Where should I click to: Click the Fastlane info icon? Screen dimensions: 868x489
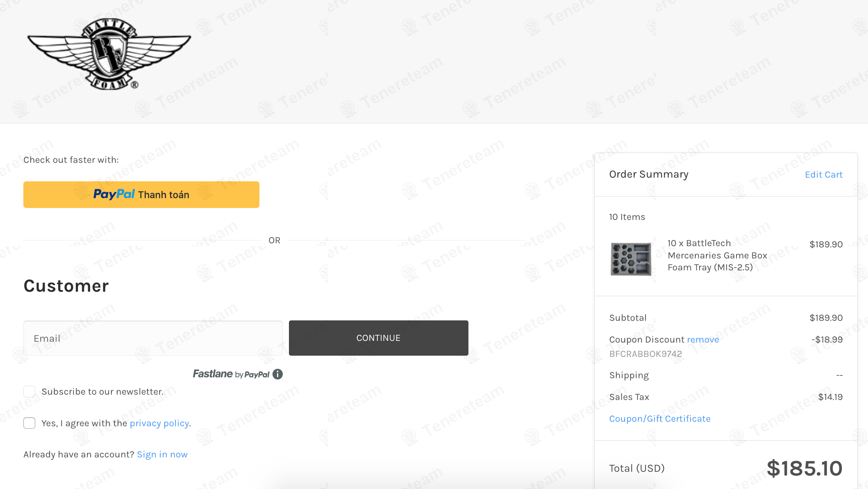pyautogui.click(x=278, y=374)
